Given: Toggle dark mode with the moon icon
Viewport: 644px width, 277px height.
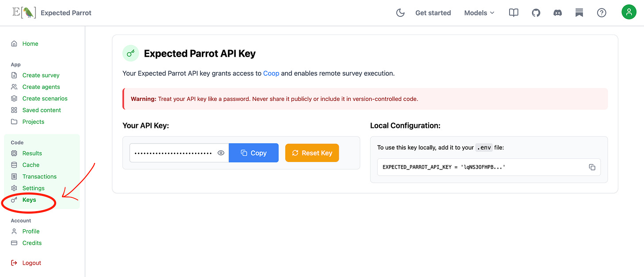Looking at the screenshot, I should tap(400, 13).
